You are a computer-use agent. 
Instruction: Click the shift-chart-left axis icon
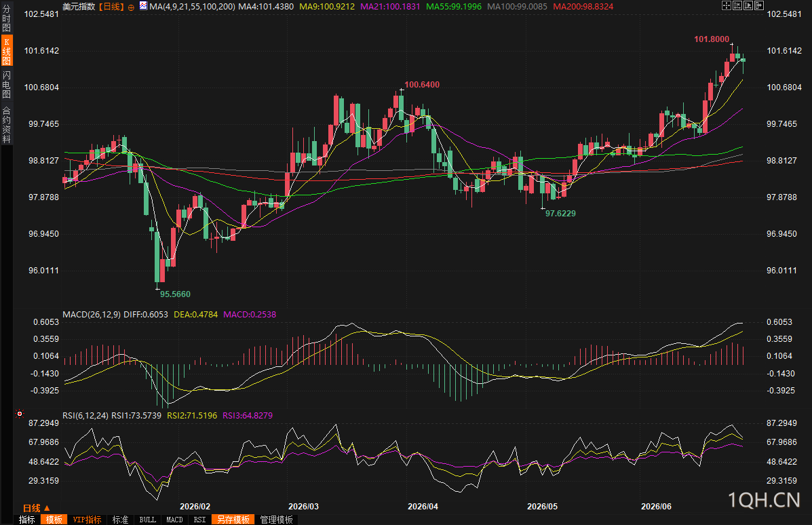(737, 5)
